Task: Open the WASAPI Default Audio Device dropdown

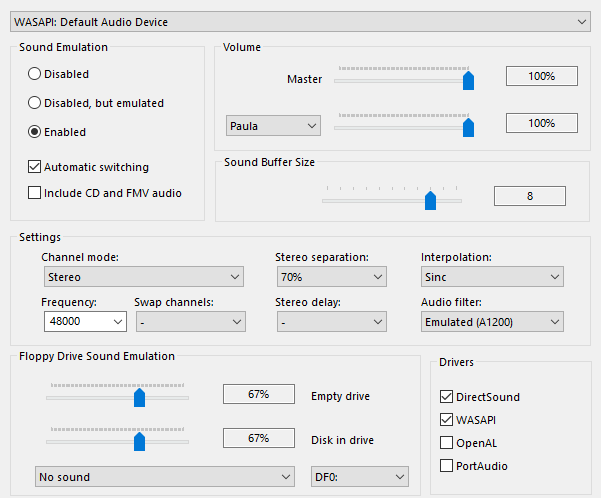Action: 300,22
